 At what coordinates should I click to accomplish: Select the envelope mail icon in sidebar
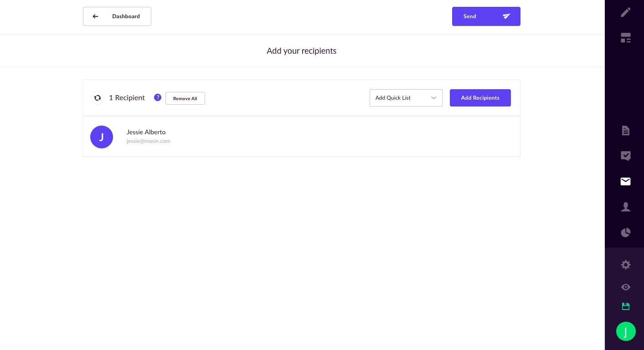[x=626, y=182]
